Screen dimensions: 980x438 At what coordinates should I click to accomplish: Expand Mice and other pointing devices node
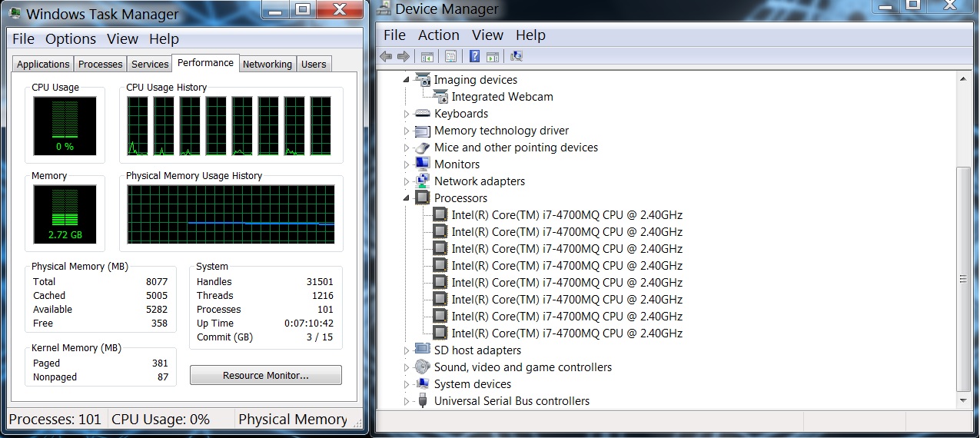click(407, 148)
